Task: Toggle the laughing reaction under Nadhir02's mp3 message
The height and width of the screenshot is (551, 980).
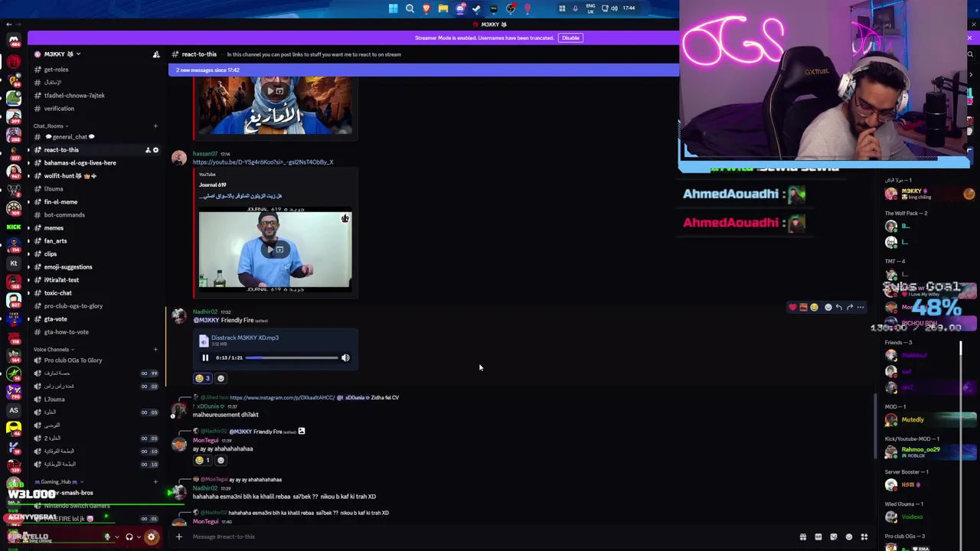Action: [203, 378]
